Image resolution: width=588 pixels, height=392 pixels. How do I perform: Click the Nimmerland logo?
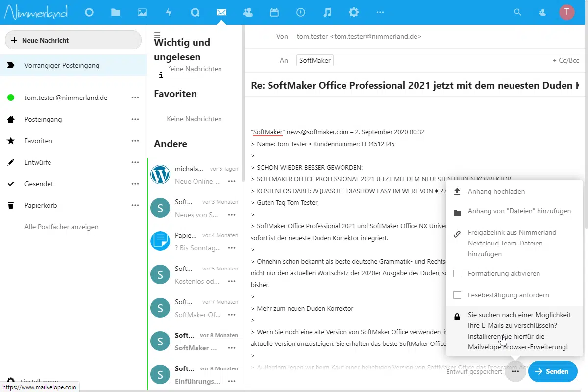click(36, 12)
